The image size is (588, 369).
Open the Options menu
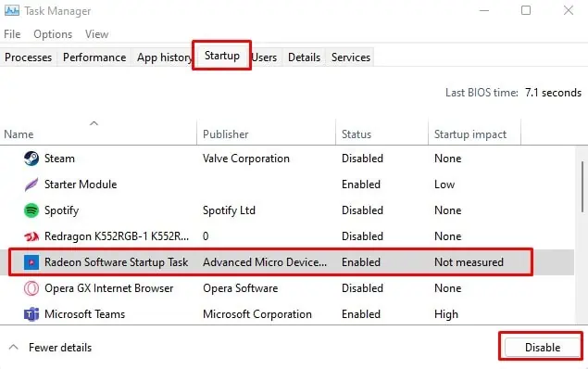click(53, 34)
